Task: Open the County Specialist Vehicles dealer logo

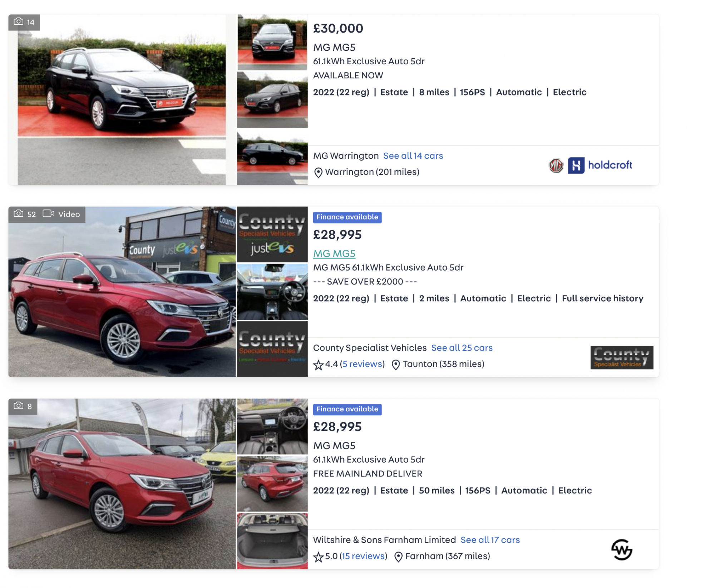Action: point(622,357)
